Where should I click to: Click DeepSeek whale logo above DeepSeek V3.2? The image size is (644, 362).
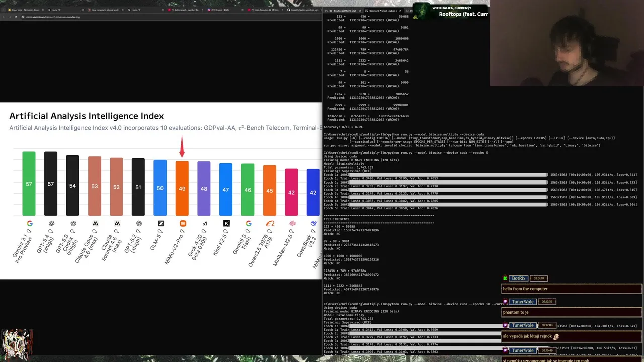tap(314, 223)
